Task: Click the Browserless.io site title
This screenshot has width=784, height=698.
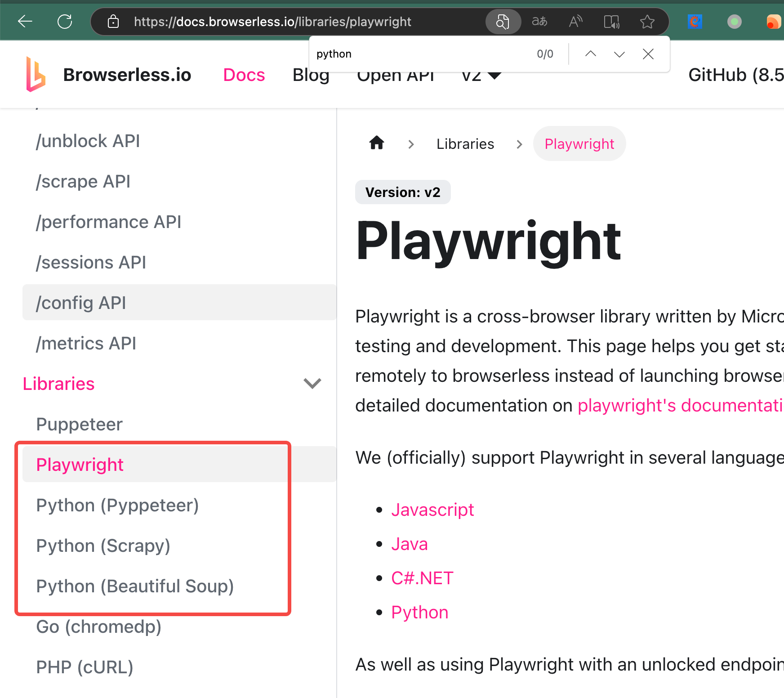Action: (127, 75)
